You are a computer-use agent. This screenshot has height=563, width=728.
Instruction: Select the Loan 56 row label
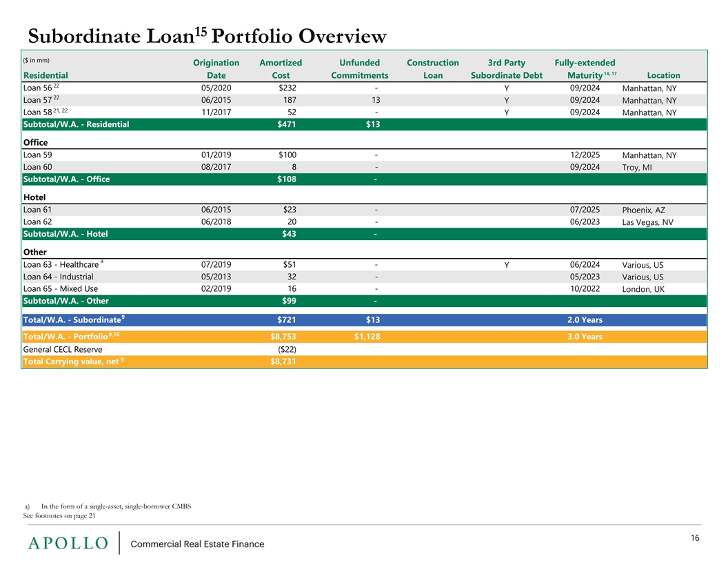pyautogui.click(x=41, y=88)
